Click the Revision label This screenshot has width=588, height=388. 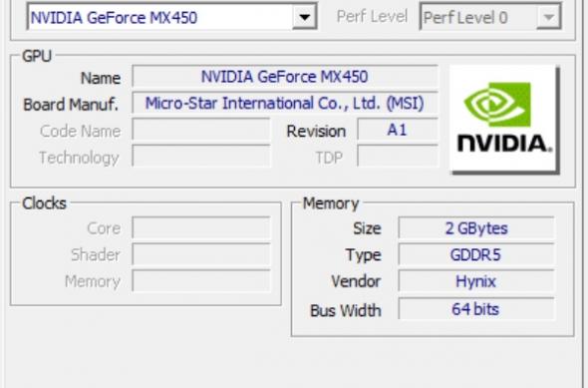316,132
